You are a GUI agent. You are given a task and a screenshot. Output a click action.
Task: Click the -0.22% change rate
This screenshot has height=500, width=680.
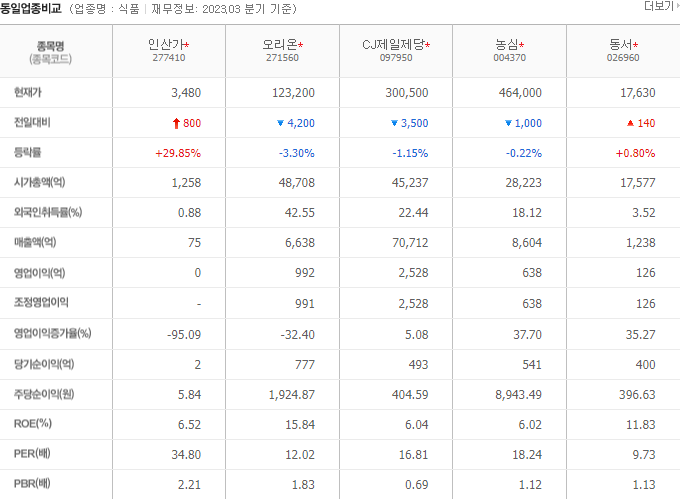pyautogui.click(x=524, y=154)
